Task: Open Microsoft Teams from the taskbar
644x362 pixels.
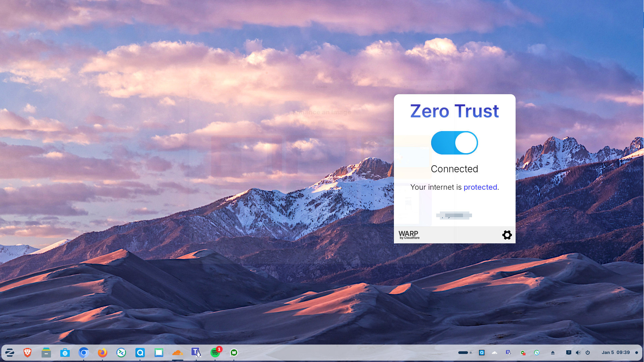Action: coord(195,352)
